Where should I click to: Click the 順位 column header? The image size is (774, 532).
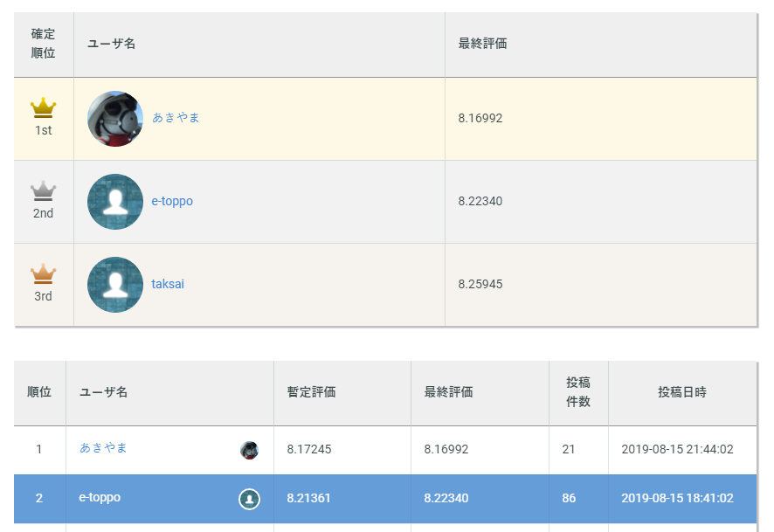click(x=39, y=392)
